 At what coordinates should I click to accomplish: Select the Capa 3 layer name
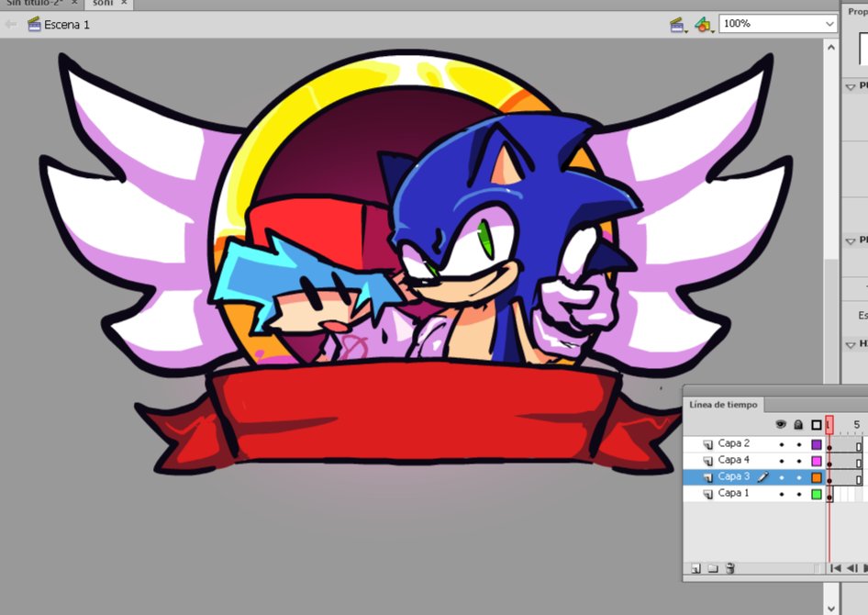point(733,476)
